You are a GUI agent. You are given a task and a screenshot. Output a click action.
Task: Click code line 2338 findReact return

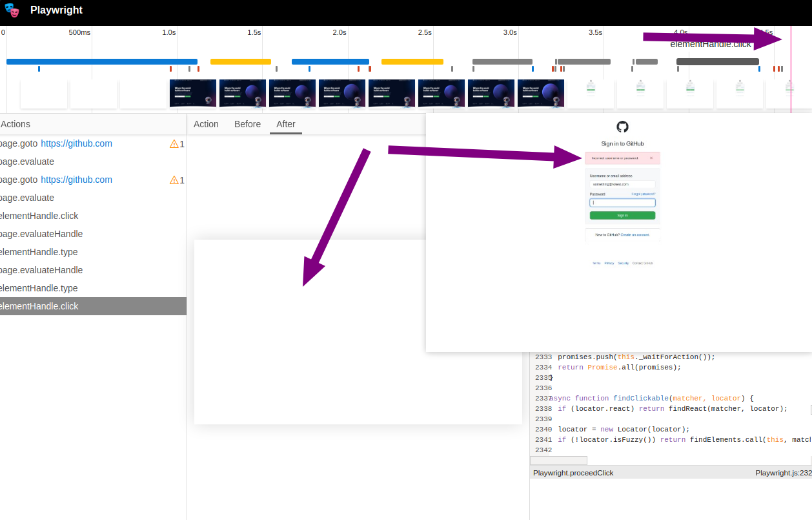coord(673,408)
